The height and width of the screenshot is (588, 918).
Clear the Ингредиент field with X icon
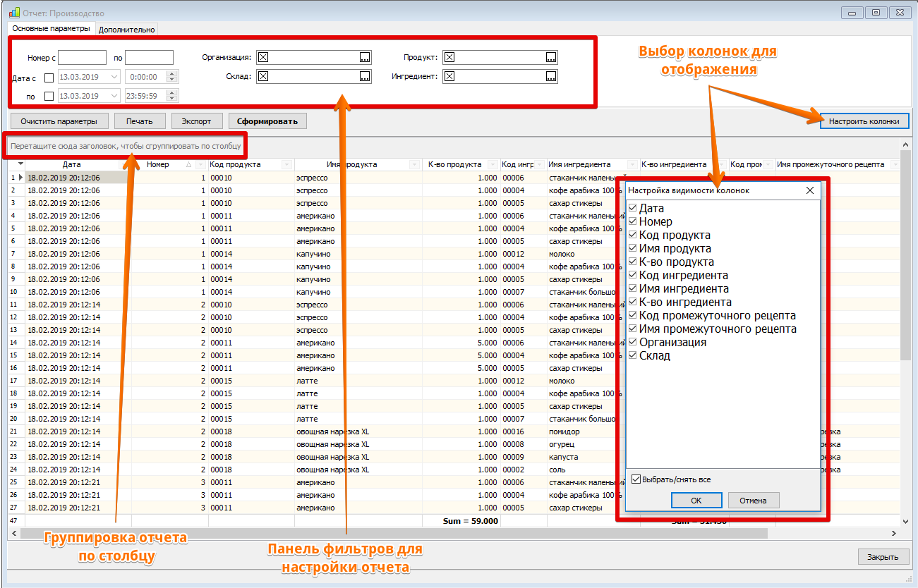449,76
